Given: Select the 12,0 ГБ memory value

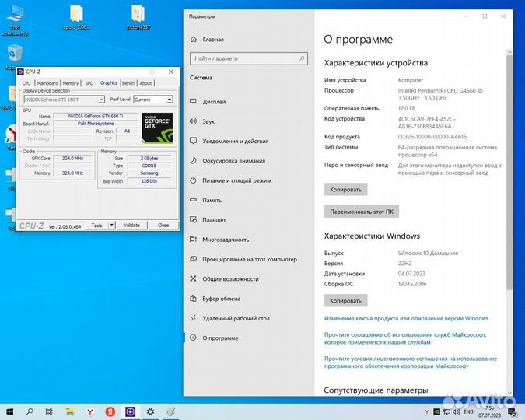Looking at the screenshot, I should pyautogui.click(x=407, y=109).
